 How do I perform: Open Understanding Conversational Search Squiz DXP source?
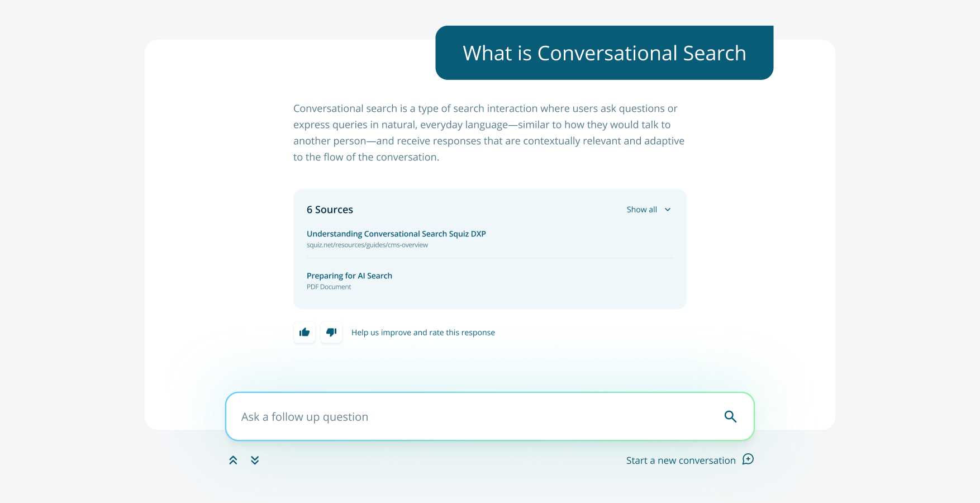tap(396, 234)
